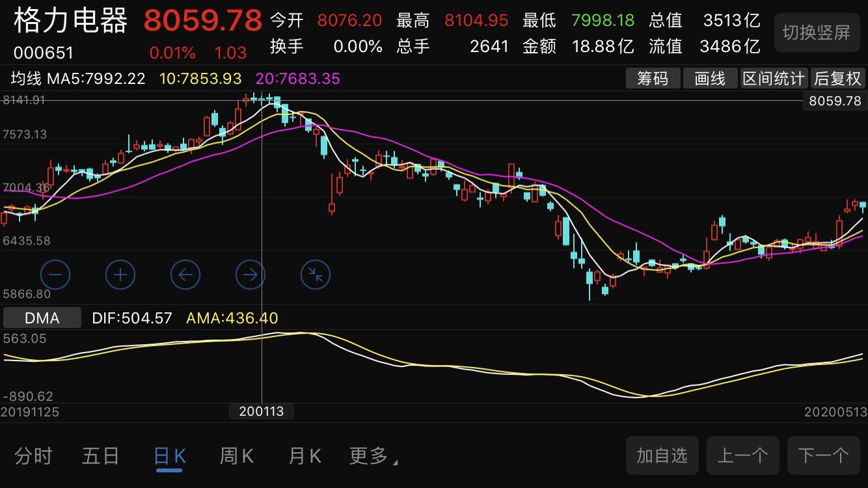Select the 周K weekly candlestick tab
868x488 pixels.
[x=237, y=456]
